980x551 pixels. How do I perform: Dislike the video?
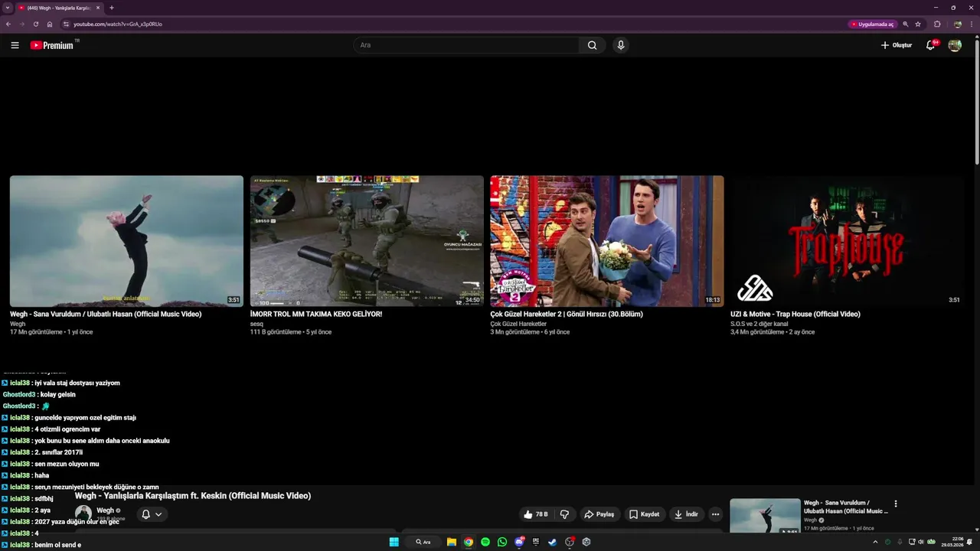tap(564, 514)
